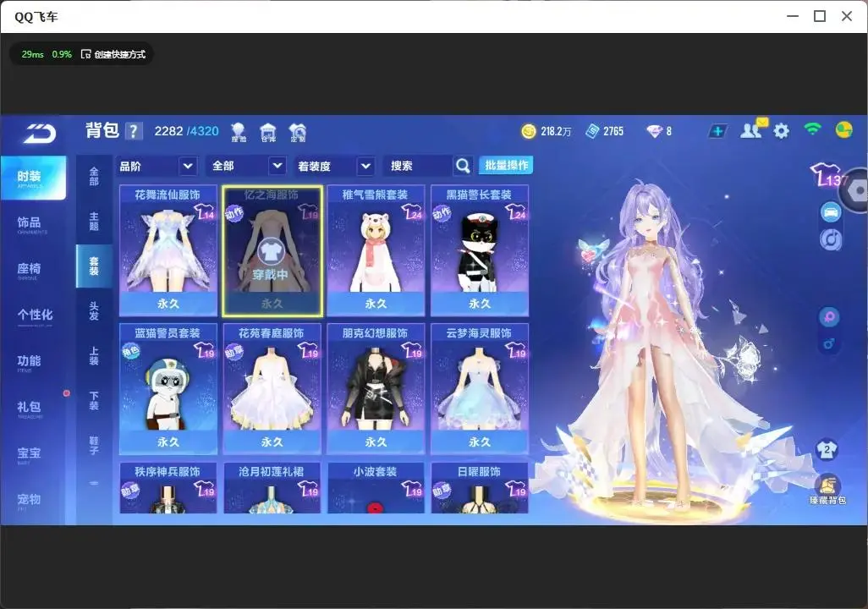The width and height of the screenshot is (868, 609).
Task: Open the lightbulb icon beside 仓库
Action: (239, 132)
